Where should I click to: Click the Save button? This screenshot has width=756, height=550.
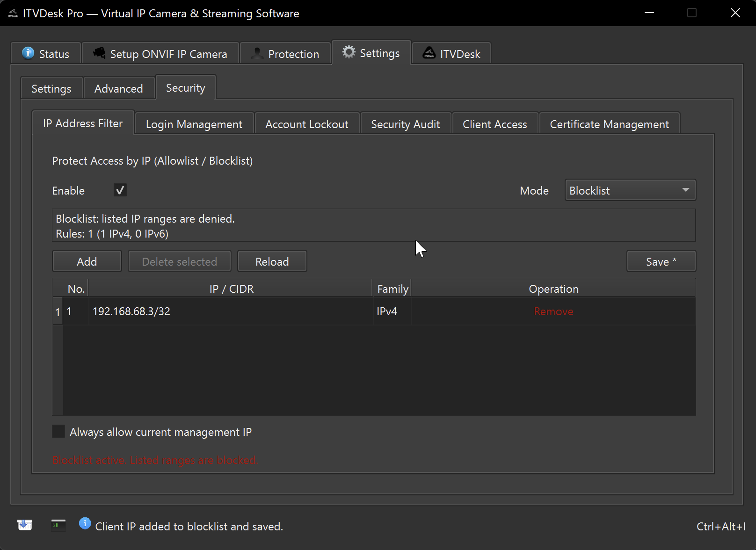click(661, 261)
